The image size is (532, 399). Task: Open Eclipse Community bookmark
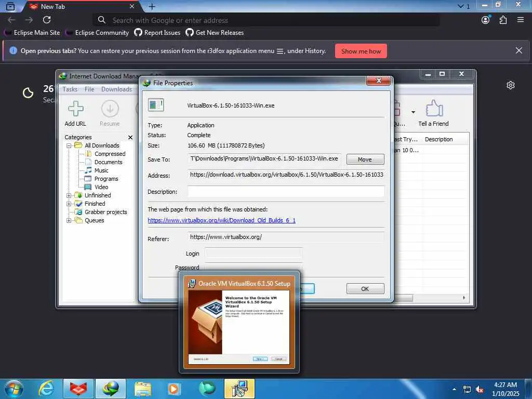tap(98, 33)
